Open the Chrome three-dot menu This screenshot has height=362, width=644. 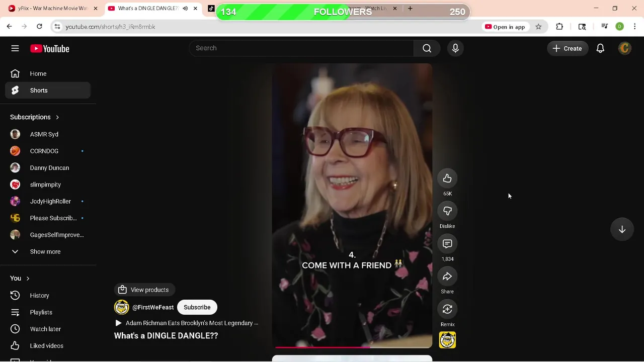[x=635, y=27]
